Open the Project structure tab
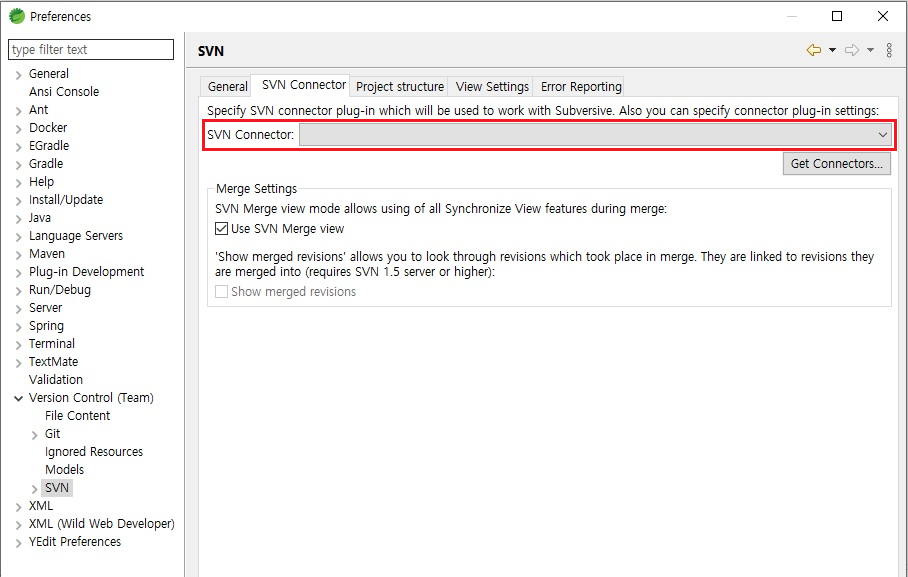 [400, 87]
